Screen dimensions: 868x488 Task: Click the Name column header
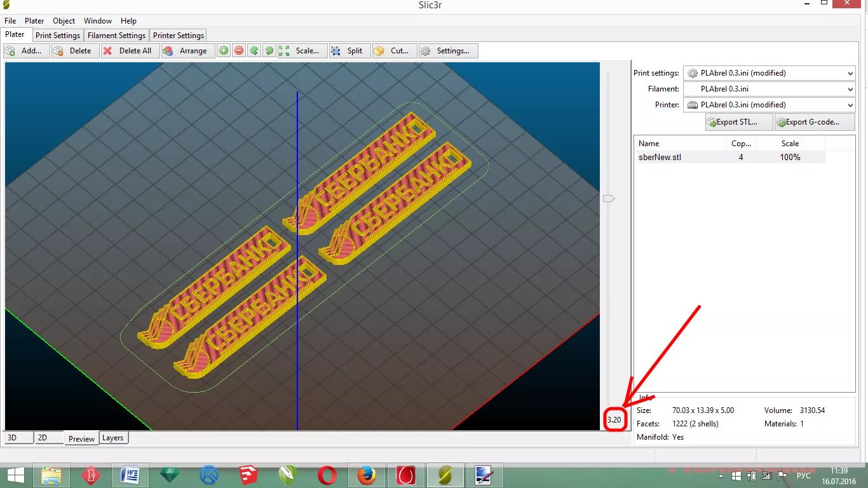point(681,144)
